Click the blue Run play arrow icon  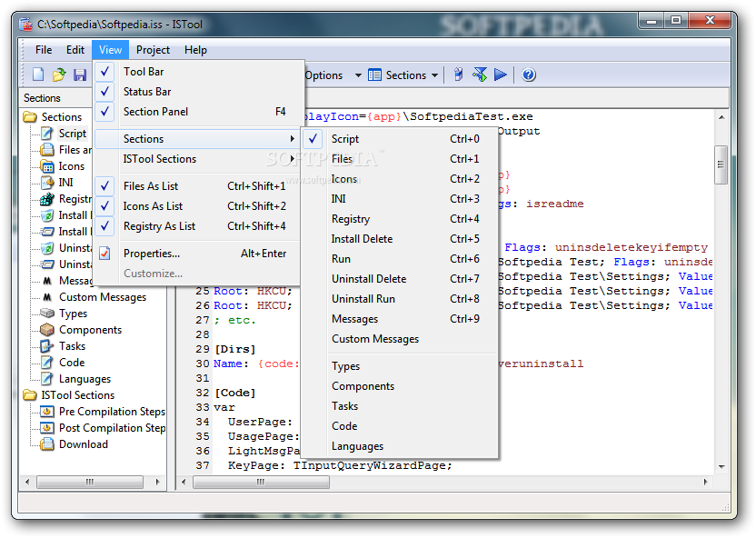pyautogui.click(x=501, y=75)
